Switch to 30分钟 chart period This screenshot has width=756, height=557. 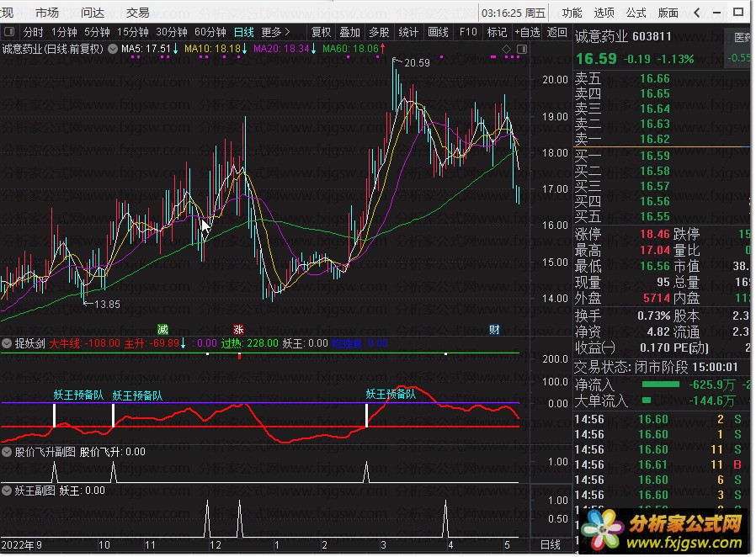pyautogui.click(x=172, y=32)
